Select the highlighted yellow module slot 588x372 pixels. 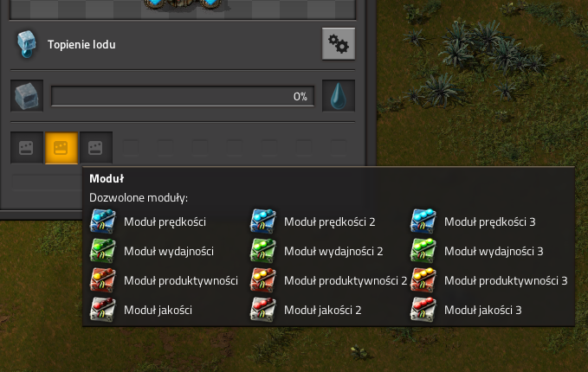point(61,148)
